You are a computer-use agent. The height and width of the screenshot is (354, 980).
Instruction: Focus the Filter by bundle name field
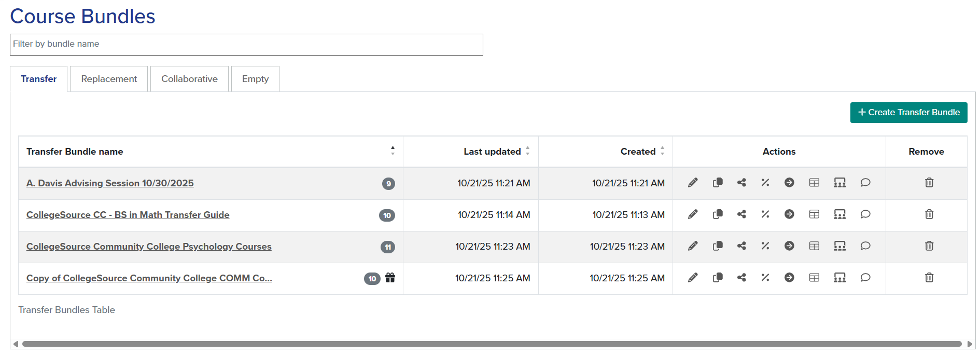(246, 45)
